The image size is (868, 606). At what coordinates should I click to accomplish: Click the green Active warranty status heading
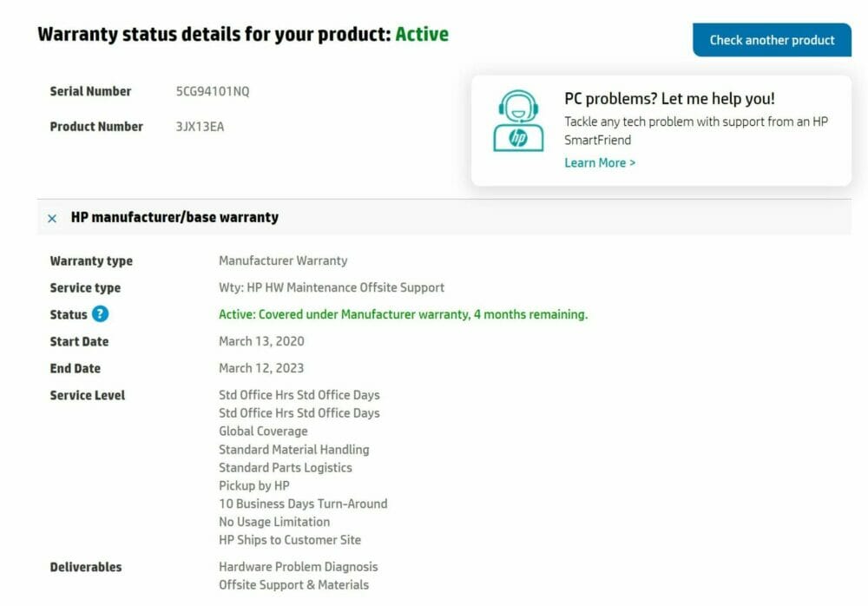422,35
